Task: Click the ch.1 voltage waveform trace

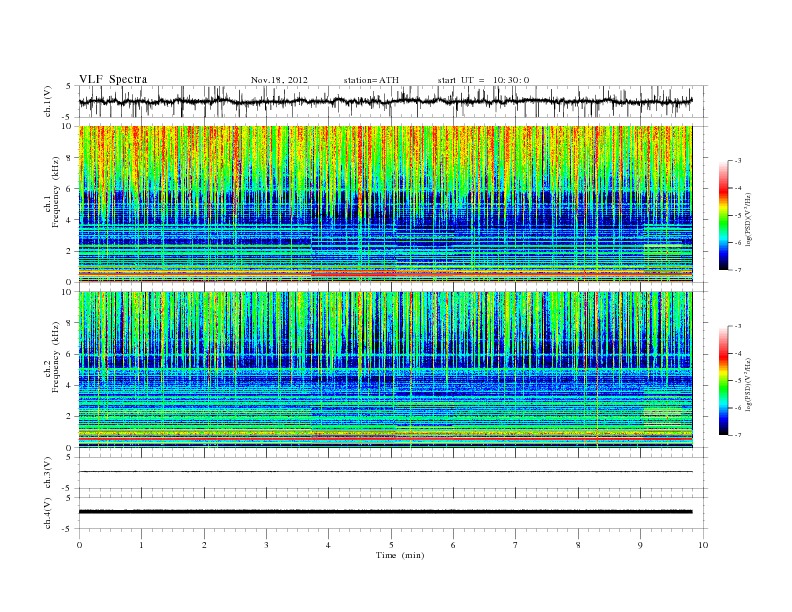Action: [x=385, y=101]
